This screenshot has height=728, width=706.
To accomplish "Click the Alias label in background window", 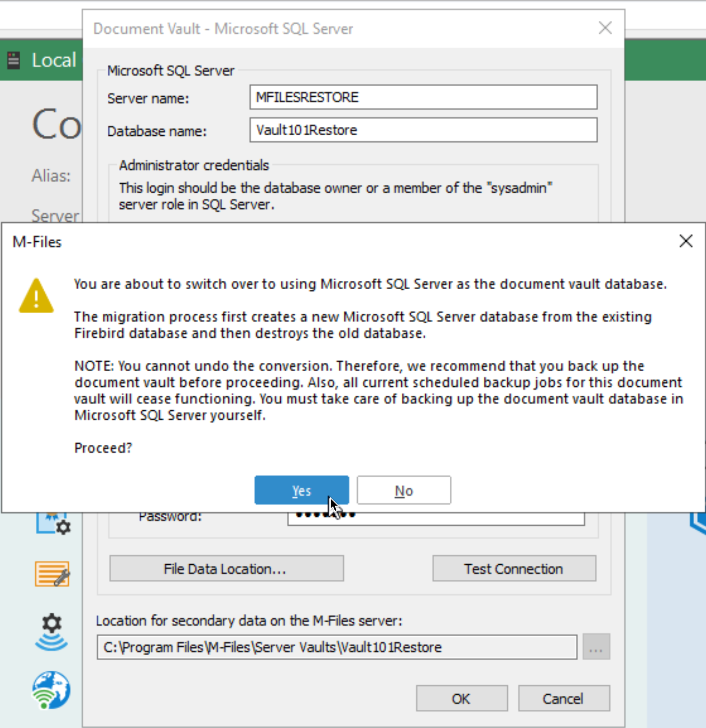I will pyautogui.click(x=51, y=176).
